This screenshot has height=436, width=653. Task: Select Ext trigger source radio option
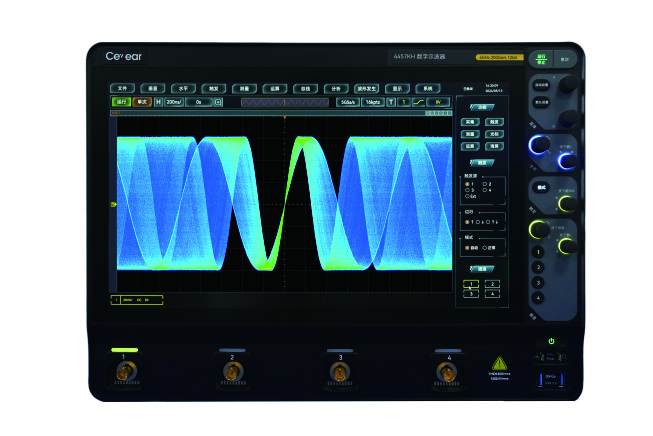(471, 196)
